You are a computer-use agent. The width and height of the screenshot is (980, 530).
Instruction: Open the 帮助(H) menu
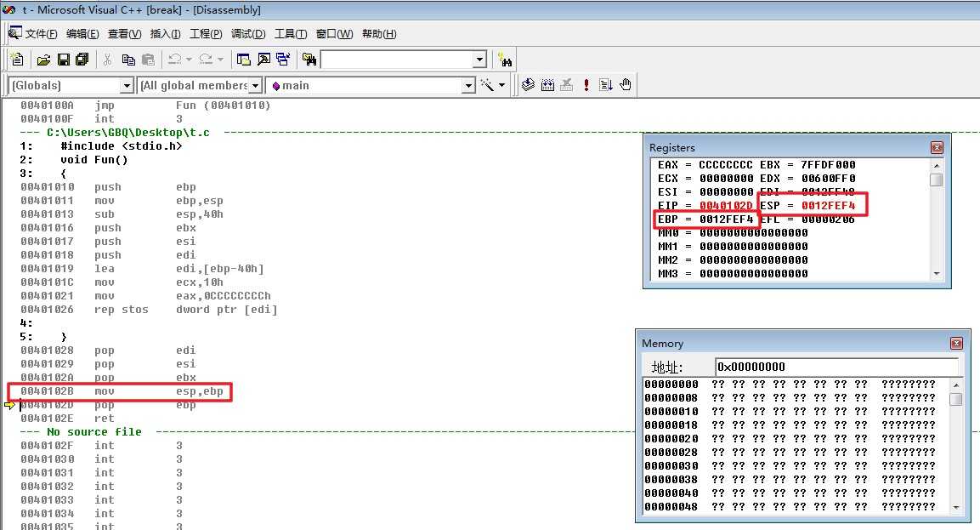coord(379,34)
